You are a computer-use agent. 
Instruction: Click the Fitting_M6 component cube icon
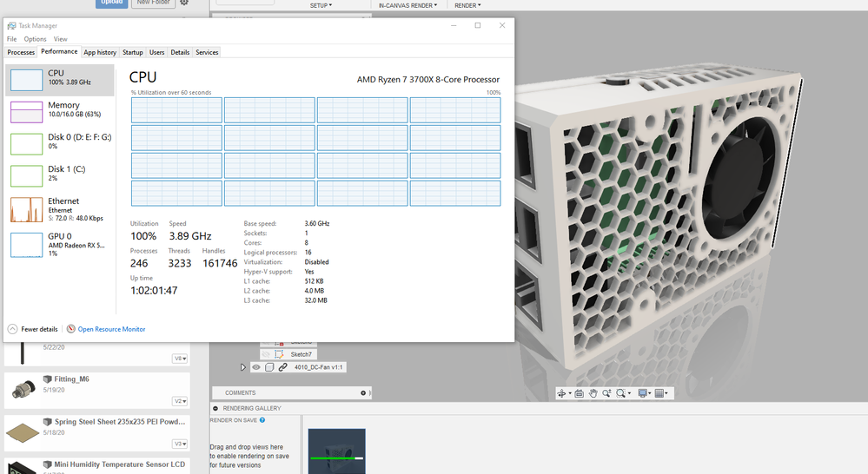pyautogui.click(x=48, y=379)
